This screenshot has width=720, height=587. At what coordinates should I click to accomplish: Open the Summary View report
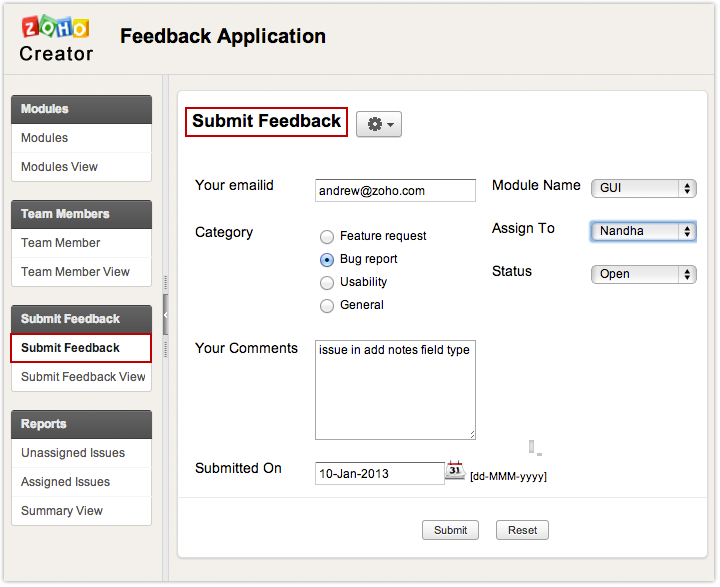pyautogui.click(x=62, y=511)
